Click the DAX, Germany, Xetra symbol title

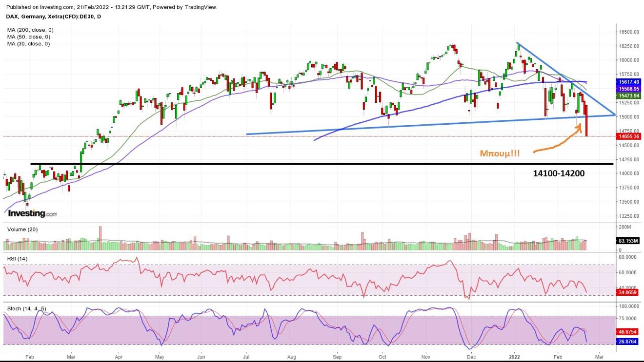click(x=54, y=17)
